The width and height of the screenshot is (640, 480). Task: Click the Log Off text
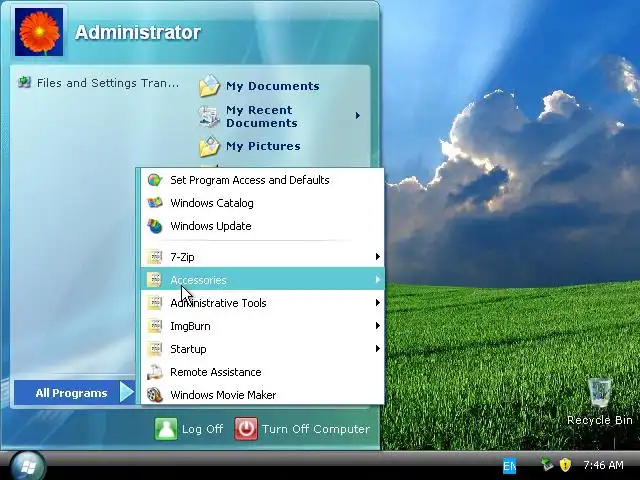202,429
